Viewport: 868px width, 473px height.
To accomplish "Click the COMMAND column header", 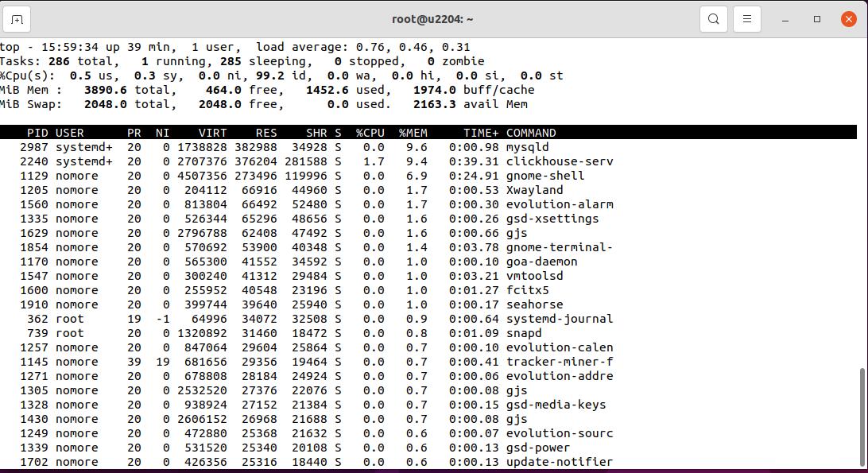I will 531,133.
